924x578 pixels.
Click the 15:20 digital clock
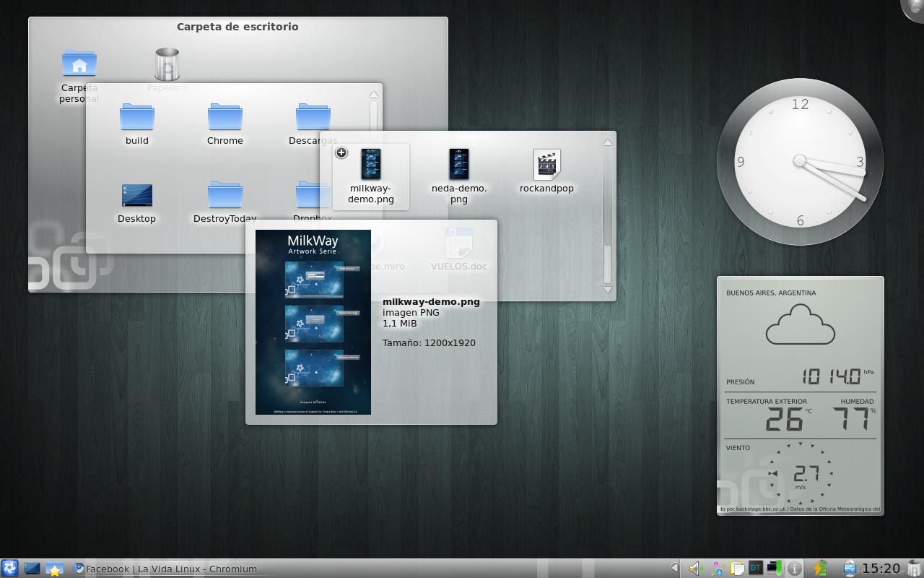[881, 569]
